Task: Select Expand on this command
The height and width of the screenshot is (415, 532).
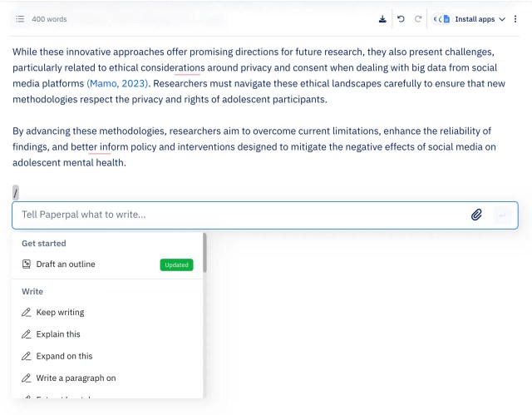Action: (107, 356)
